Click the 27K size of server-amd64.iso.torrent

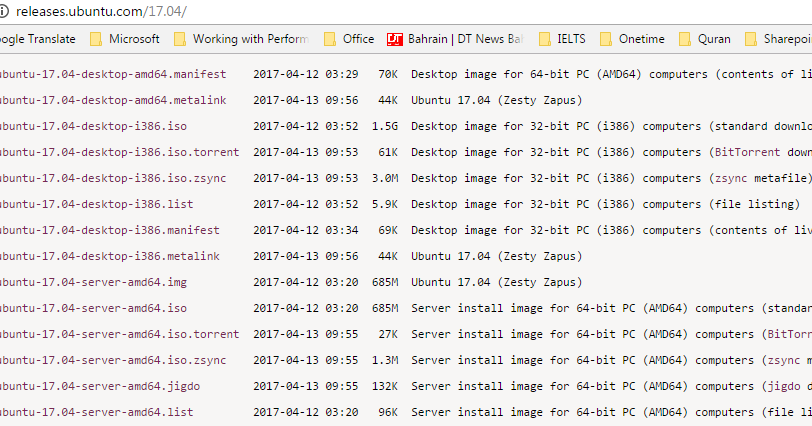[x=388, y=334]
